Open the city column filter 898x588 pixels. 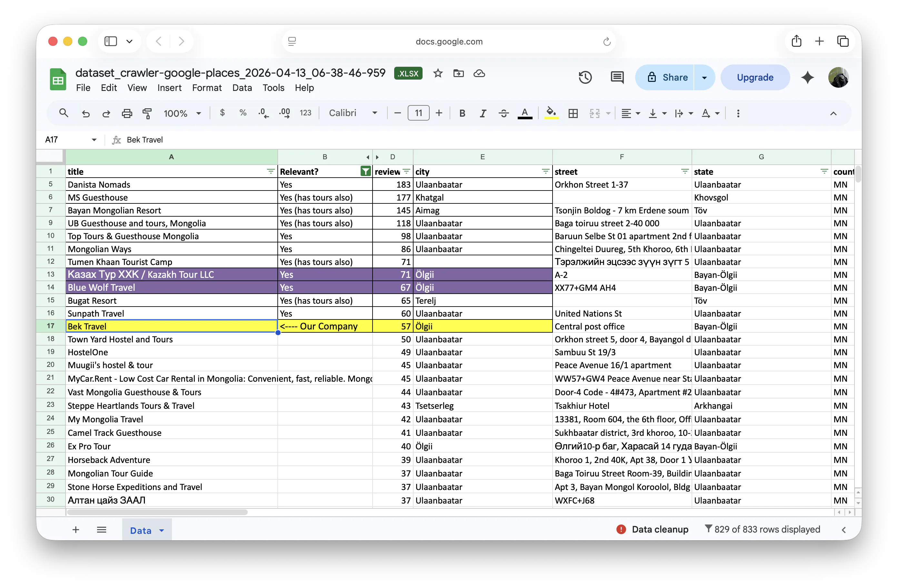545,171
